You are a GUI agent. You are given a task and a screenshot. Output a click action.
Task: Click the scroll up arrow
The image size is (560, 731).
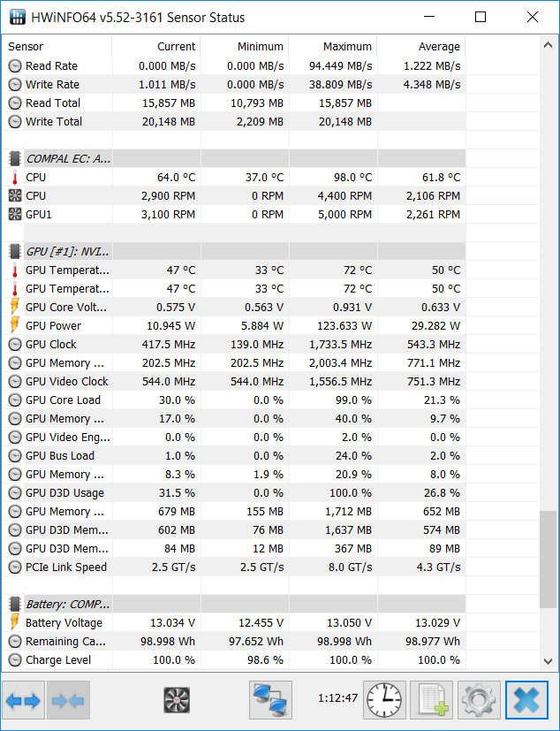(548, 45)
